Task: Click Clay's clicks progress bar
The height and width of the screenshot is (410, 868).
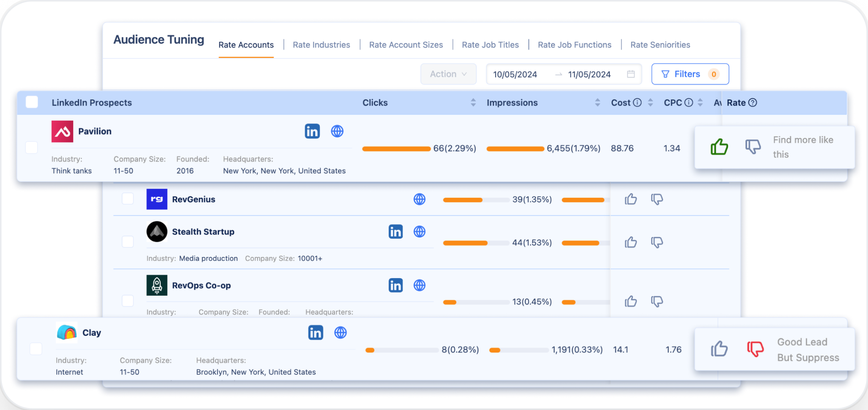Action: click(401, 350)
